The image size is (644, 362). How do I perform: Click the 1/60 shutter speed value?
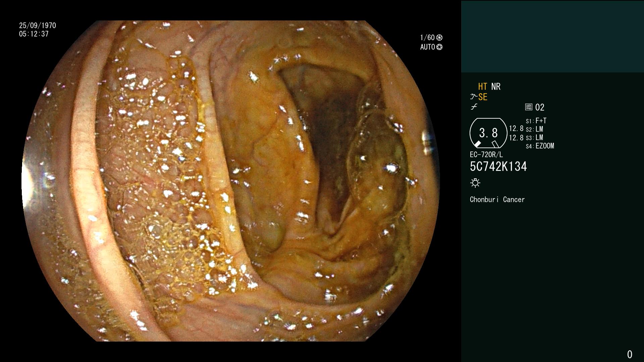427,38
